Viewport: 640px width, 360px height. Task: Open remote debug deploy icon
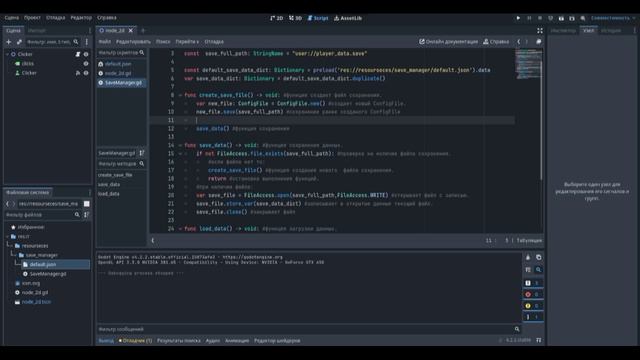550,18
